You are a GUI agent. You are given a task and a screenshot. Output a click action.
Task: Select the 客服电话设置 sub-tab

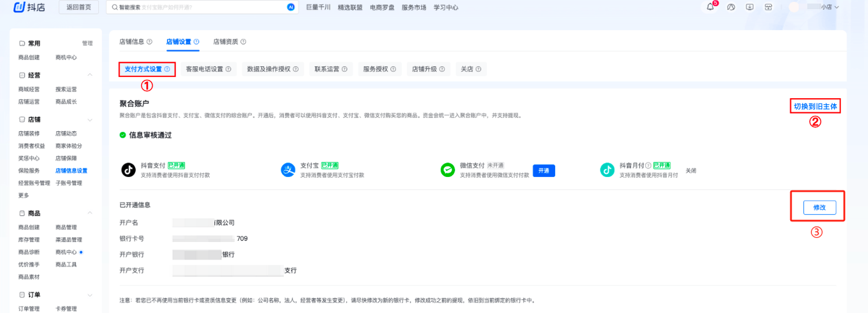point(209,69)
